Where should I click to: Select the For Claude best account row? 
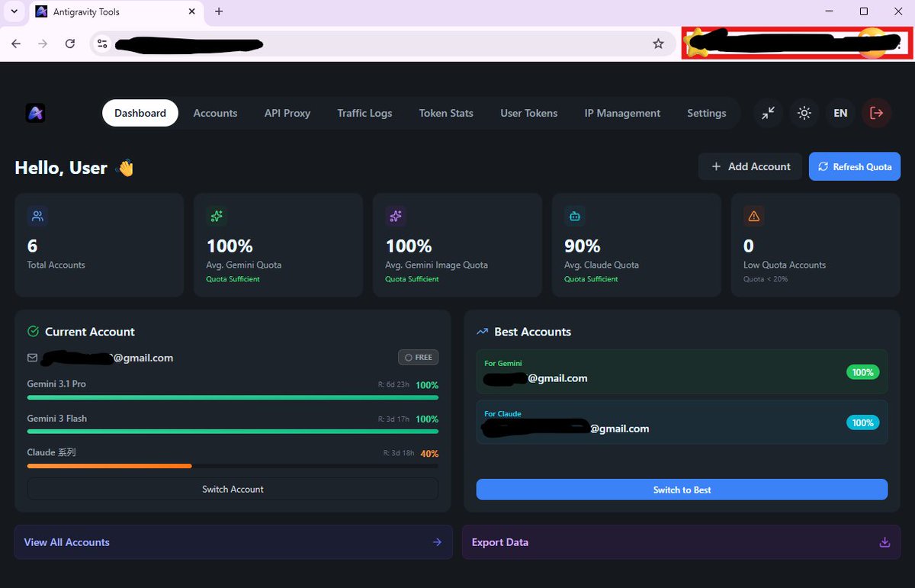[x=682, y=422]
